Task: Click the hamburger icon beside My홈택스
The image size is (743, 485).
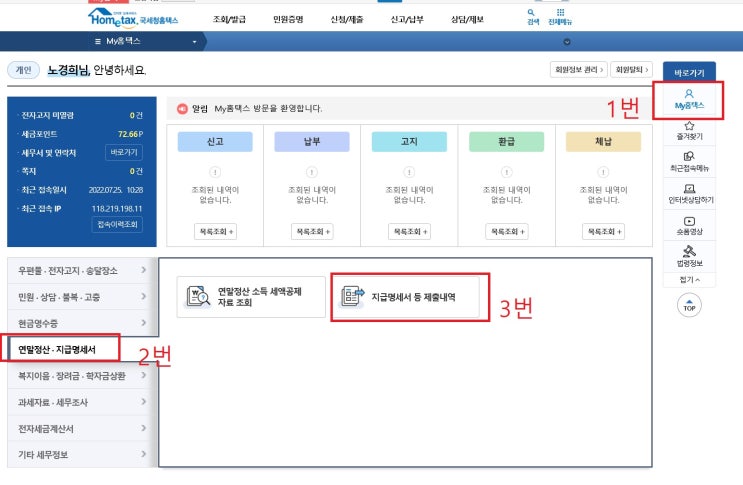Action: 98,42
